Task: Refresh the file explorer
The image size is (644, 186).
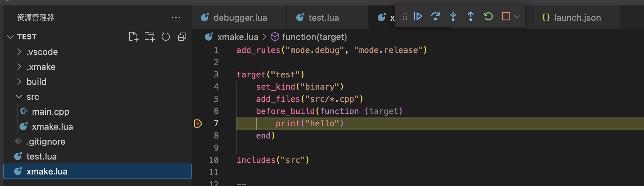Action: [x=166, y=37]
